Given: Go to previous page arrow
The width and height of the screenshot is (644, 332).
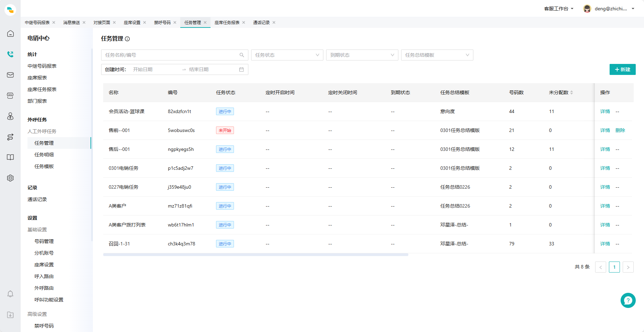Looking at the screenshot, I should (x=600, y=267).
